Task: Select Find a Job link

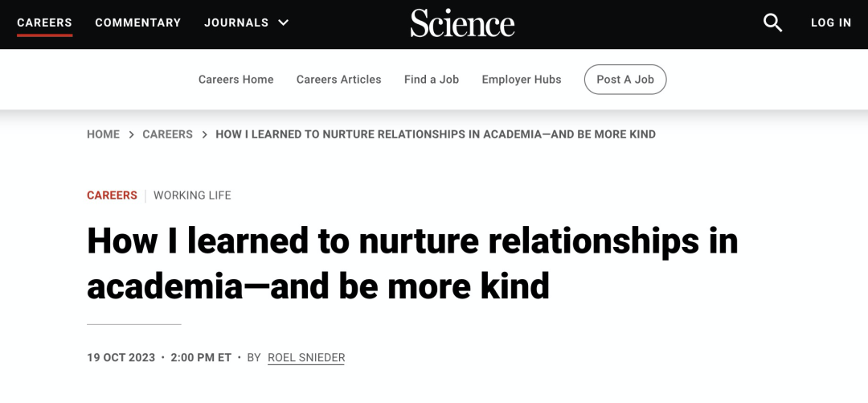Action: 432,80
